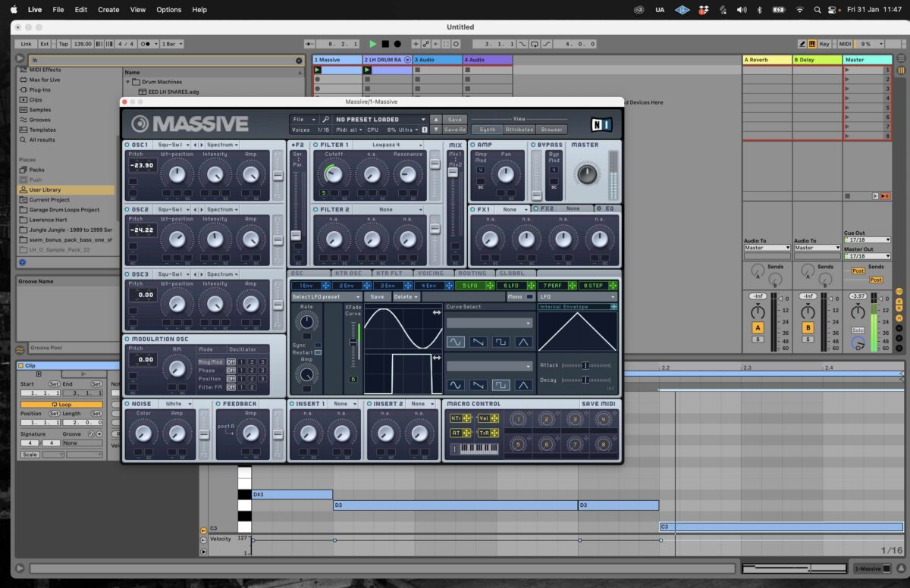
Task: Toggle OSC3 power
Action: coord(127,274)
